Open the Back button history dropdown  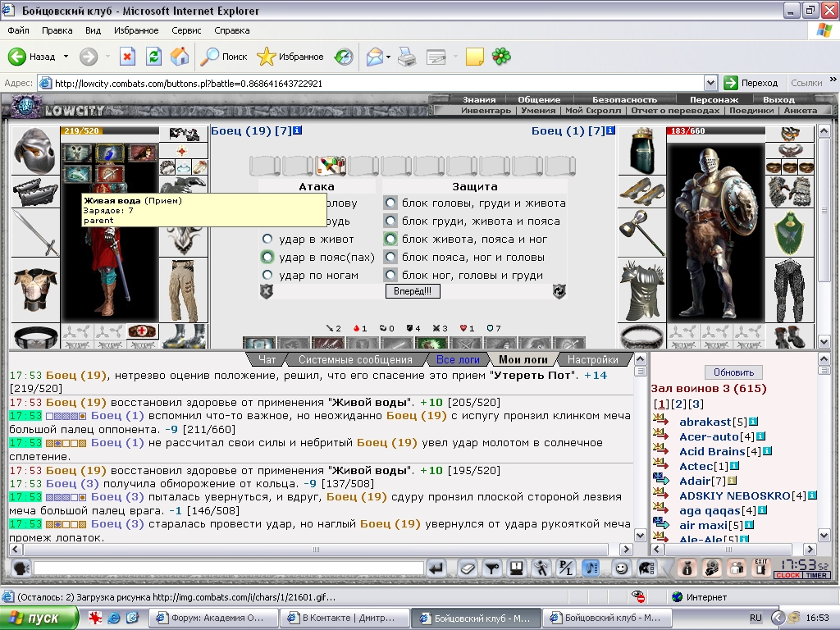(66, 57)
